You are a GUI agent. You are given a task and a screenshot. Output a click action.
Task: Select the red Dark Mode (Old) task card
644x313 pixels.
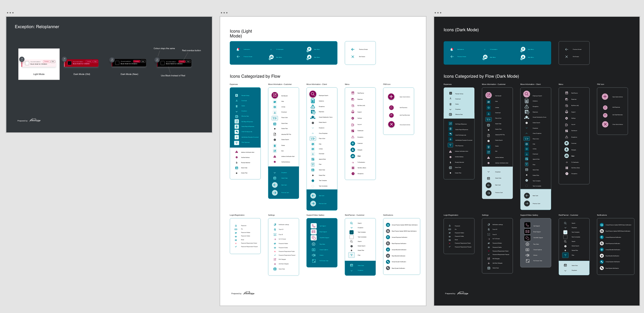81,63
